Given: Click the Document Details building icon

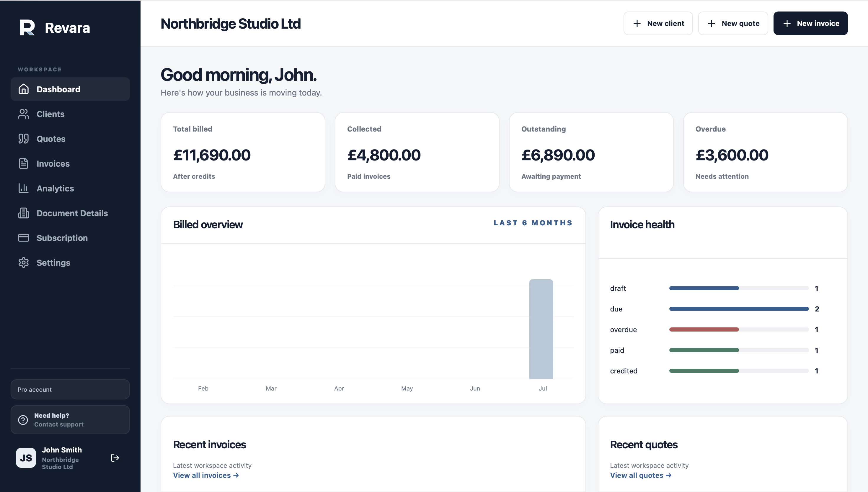Looking at the screenshot, I should [x=23, y=213].
